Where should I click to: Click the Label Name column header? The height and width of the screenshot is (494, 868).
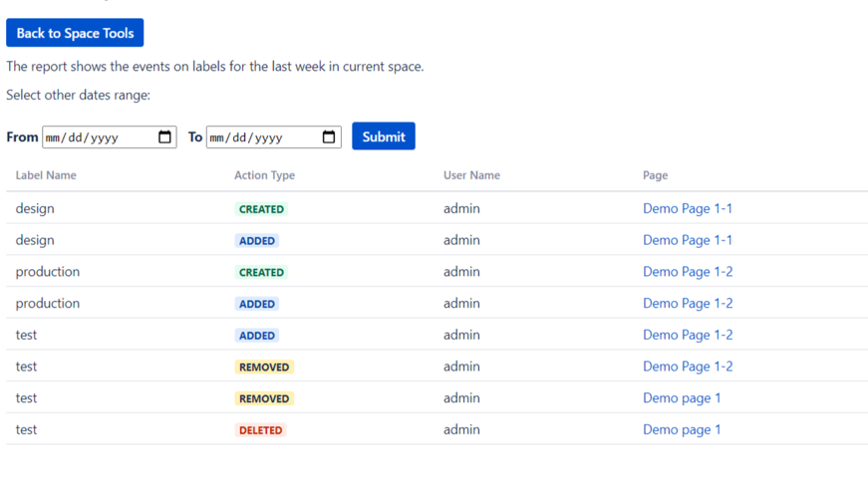pos(46,175)
